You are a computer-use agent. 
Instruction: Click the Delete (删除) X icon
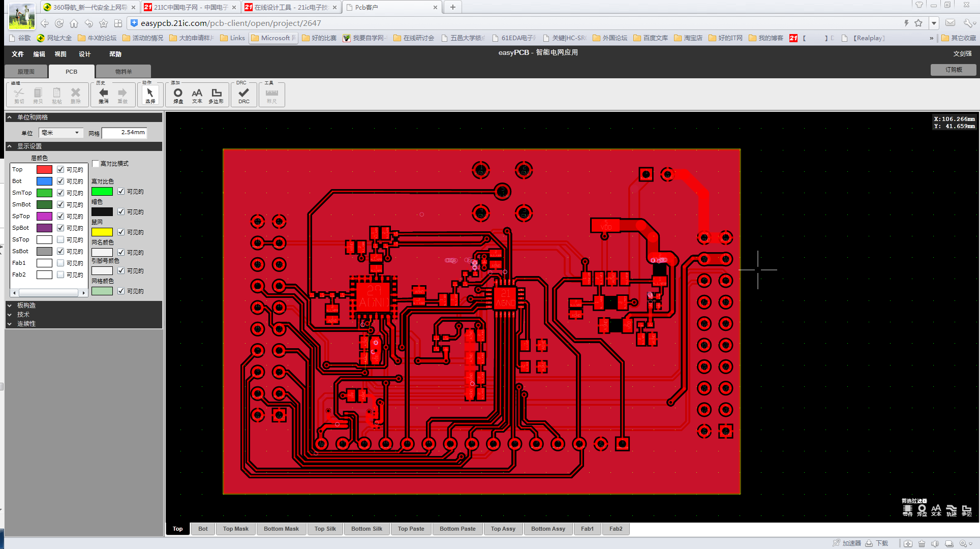tap(76, 95)
